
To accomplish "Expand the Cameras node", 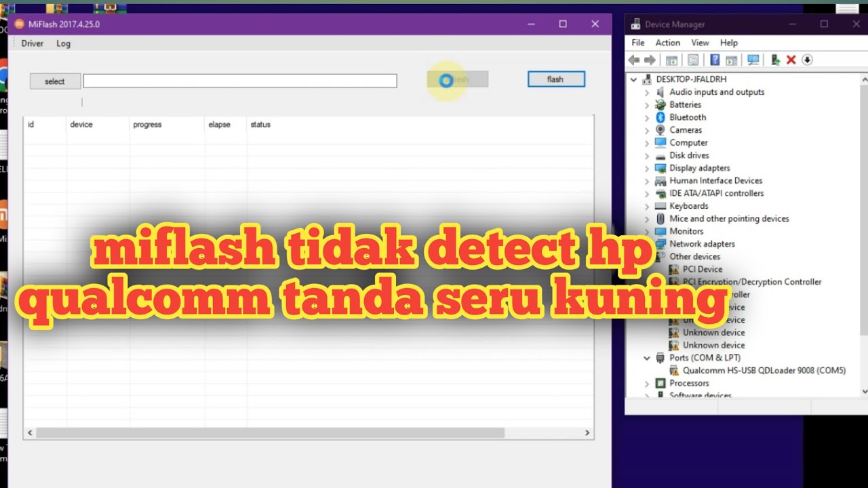I will click(647, 130).
